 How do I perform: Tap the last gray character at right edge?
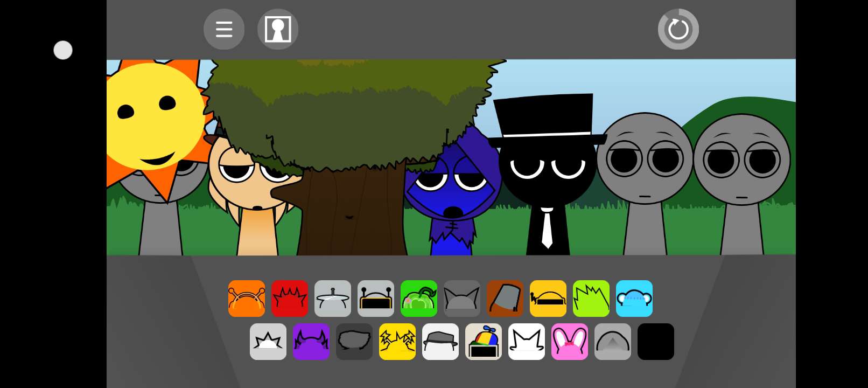point(741,183)
